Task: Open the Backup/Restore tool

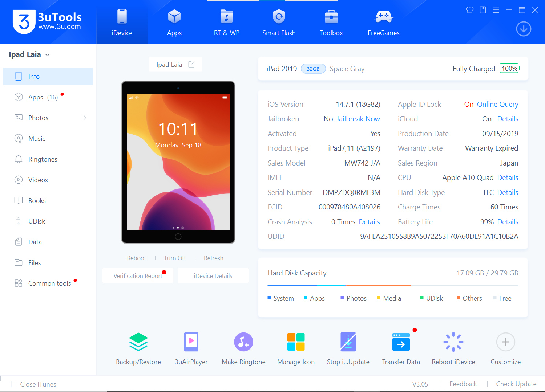Action: 138,348
